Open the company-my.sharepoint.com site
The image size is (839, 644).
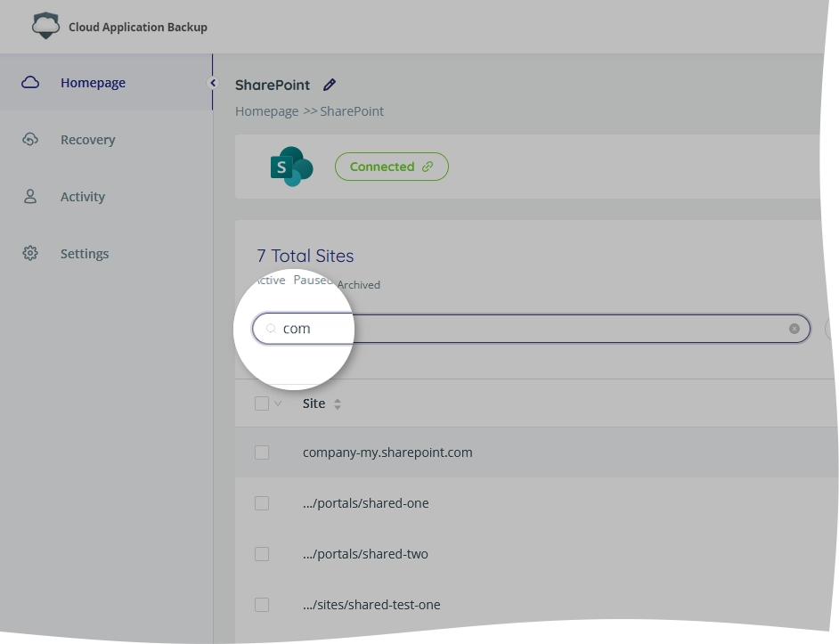click(x=387, y=452)
